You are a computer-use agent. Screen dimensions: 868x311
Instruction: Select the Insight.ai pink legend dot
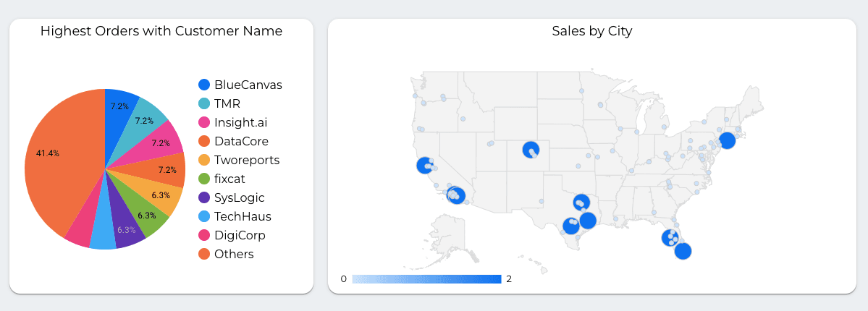pos(204,122)
